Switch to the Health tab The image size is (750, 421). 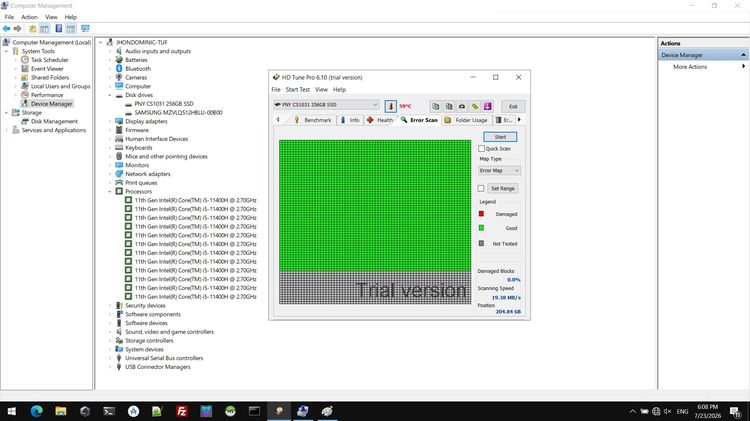click(380, 120)
